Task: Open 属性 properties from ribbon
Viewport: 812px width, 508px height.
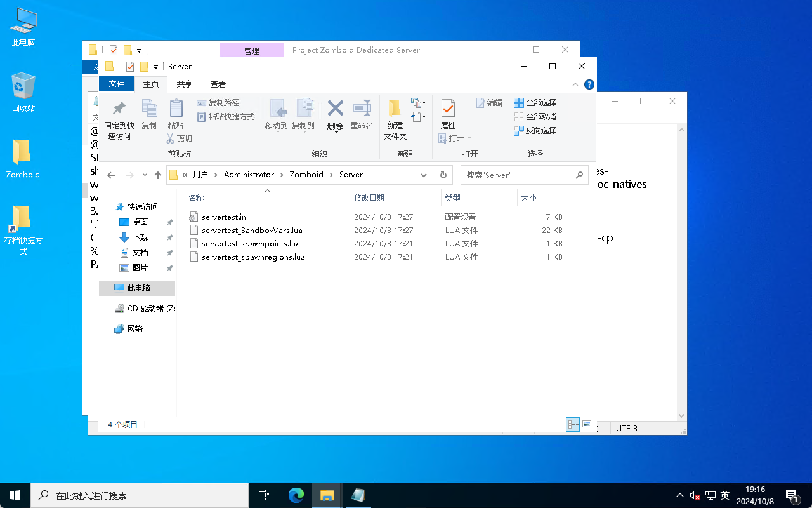Action: point(449,114)
